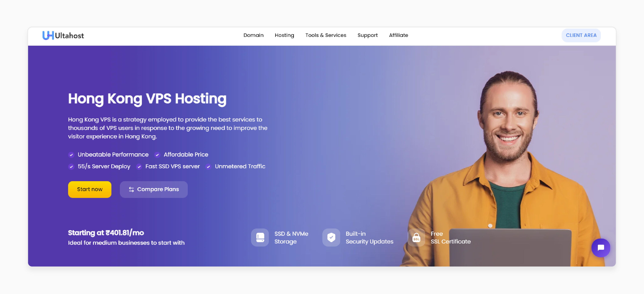Image resolution: width=644 pixels, height=294 pixels.
Task: Click the 'Free SSL Certificate' label
Action: click(450, 237)
